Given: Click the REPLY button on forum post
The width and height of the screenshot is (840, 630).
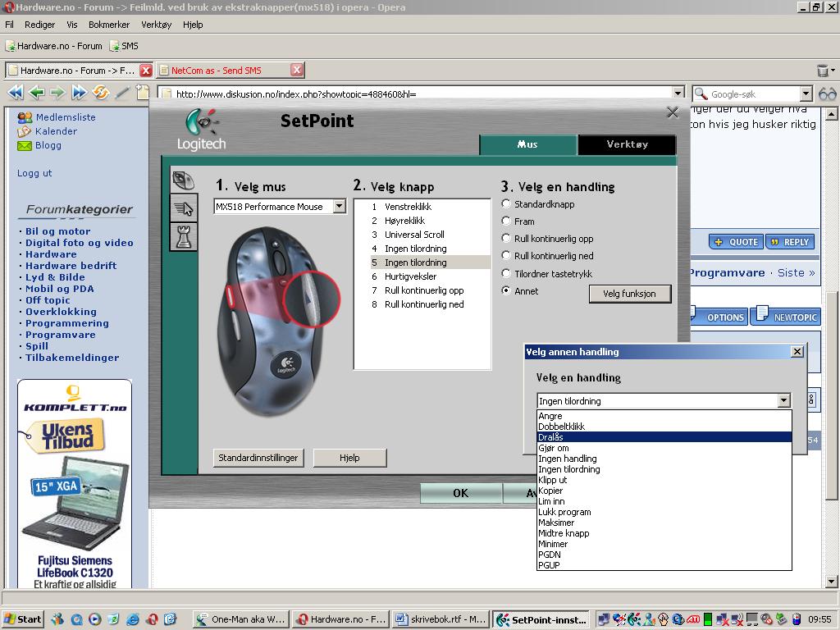Looking at the screenshot, I should coord(790,242).
